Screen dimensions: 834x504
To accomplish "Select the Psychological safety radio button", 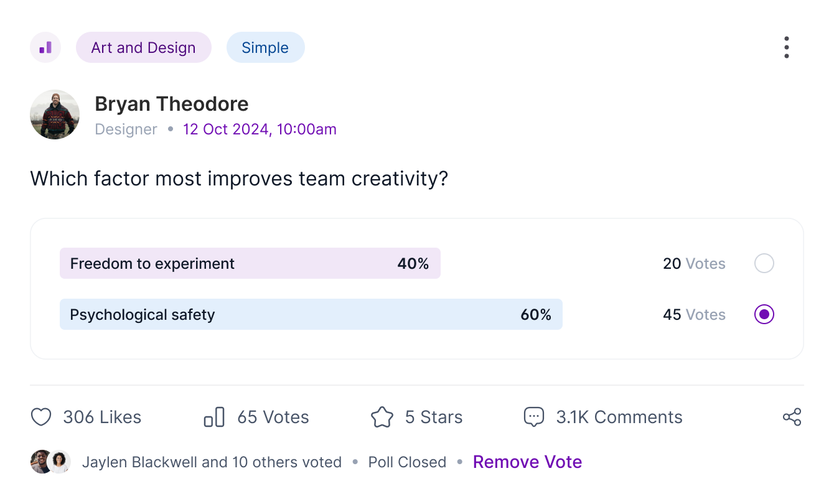I will pos(764,314).
